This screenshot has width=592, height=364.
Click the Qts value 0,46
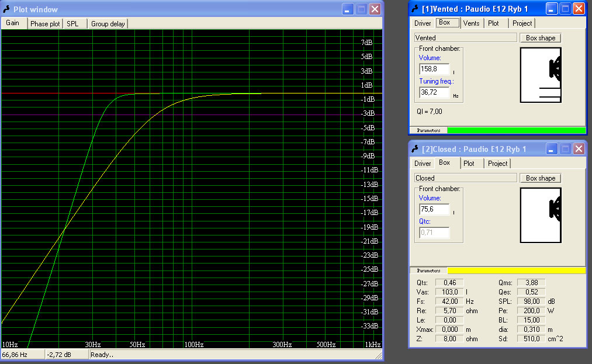[449, 282]
